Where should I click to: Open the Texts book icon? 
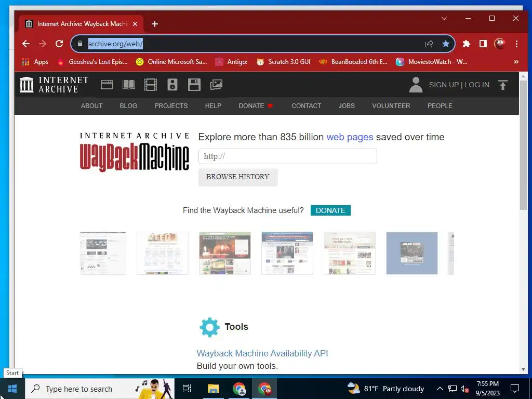[x=129, y=85]
